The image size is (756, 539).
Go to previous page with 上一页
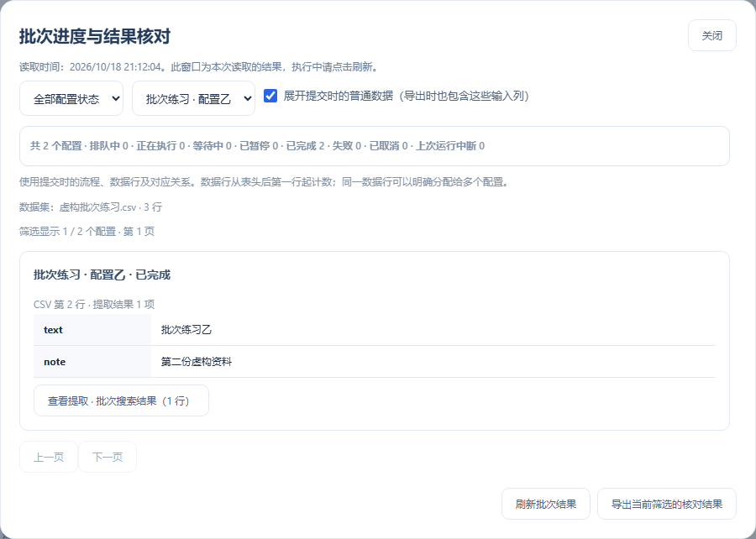click(48, 457)
